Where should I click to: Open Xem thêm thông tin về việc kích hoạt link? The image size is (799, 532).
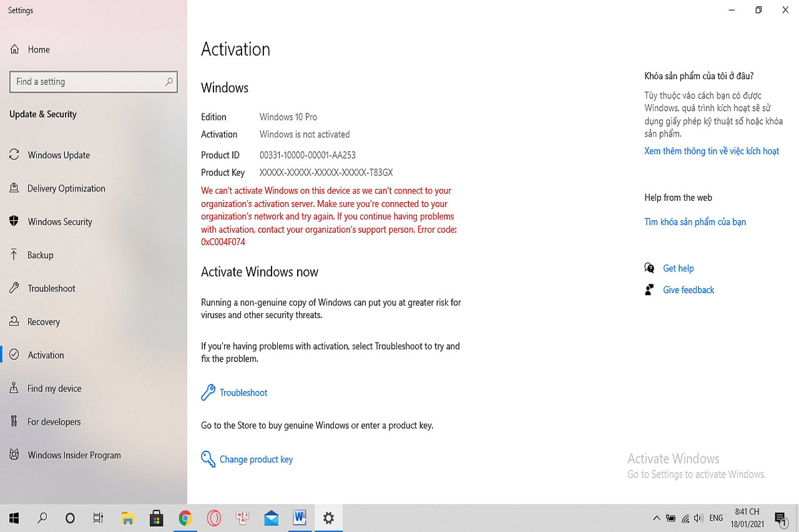tap(712, 151)
